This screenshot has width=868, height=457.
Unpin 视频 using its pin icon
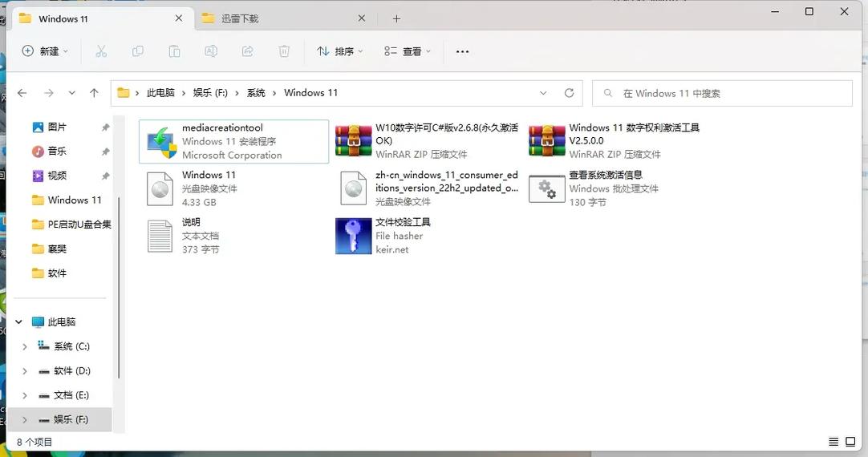coord(105,176)
